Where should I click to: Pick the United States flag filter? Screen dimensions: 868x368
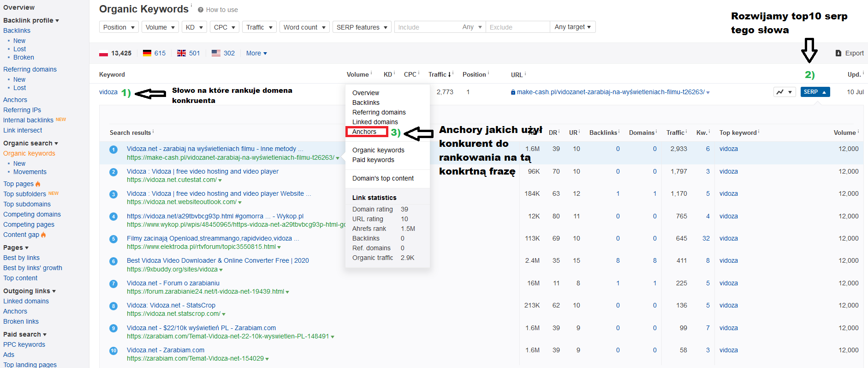click(216, 53)
